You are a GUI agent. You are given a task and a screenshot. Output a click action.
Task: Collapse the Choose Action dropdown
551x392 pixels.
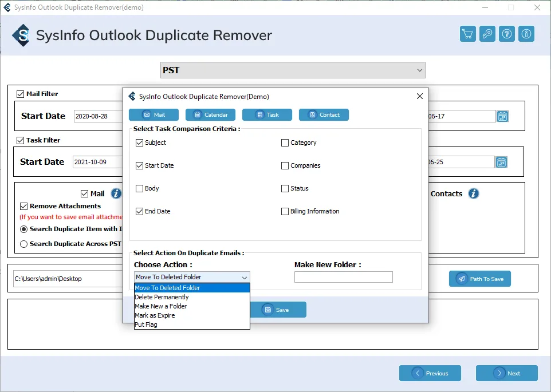245,277
